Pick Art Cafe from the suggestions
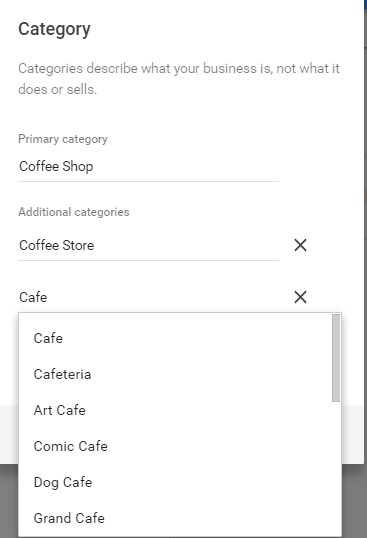The width and height of the screenshot is (367, 538). coord(175,410)
